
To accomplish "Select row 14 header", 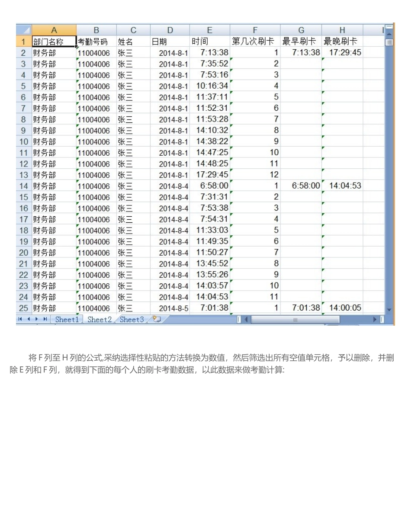I will 24,186.
